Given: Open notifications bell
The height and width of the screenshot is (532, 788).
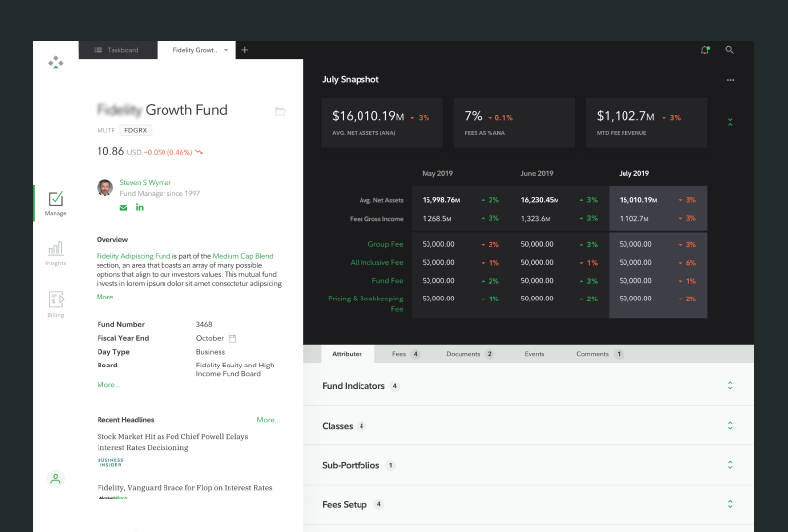Looking at the screenshot, I should 705,50.
